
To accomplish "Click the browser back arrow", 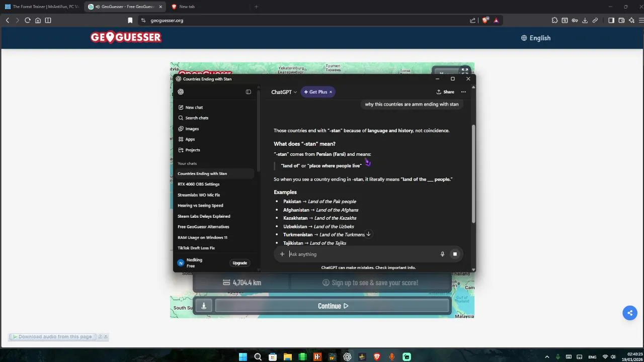I will [7, 20].
